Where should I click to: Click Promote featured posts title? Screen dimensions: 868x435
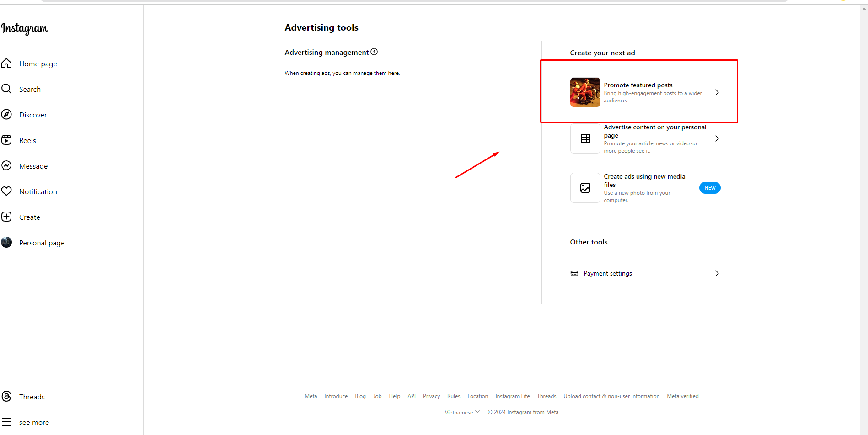638,85
